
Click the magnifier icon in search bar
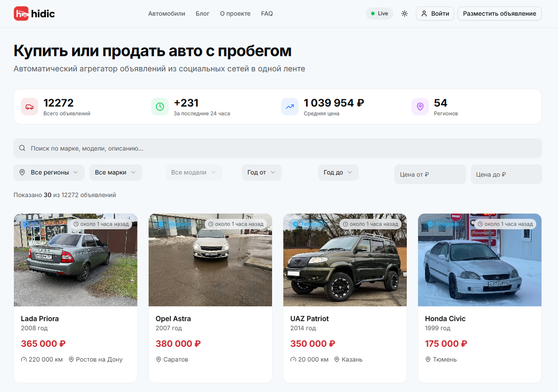22,148
